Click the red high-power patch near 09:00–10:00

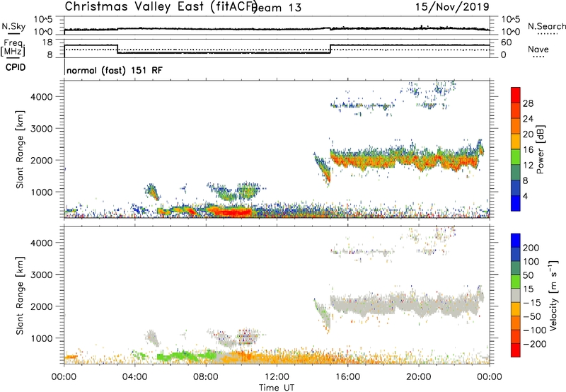233,212
